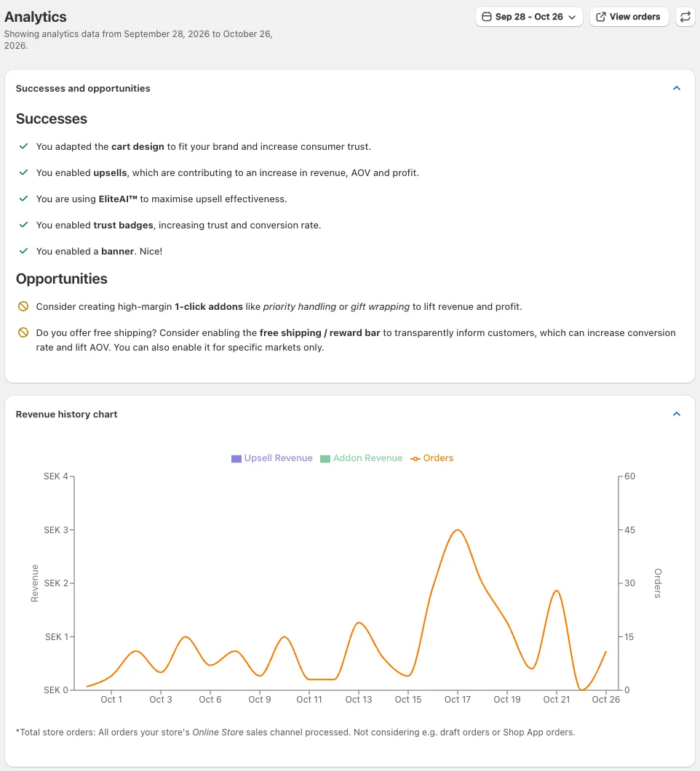Click the Oct 21 label on chart axis

click(557, 699)
